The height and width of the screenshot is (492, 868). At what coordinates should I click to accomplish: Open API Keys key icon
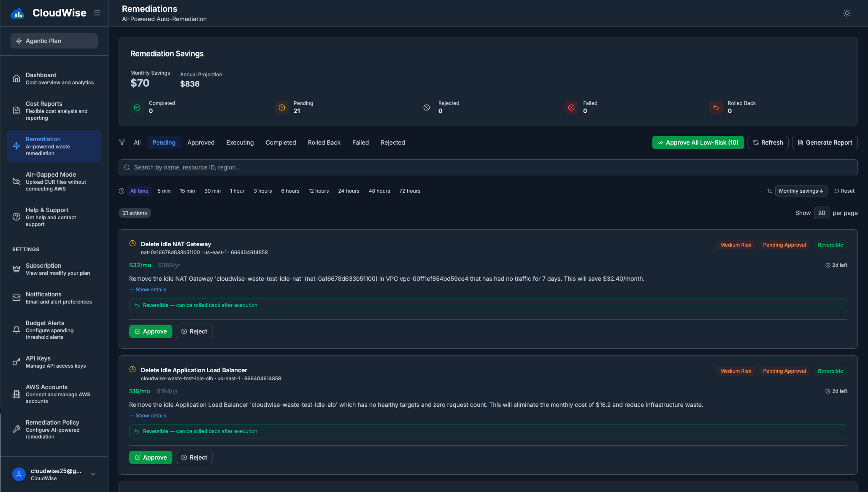pyautogui.click(x=16, y=362)
